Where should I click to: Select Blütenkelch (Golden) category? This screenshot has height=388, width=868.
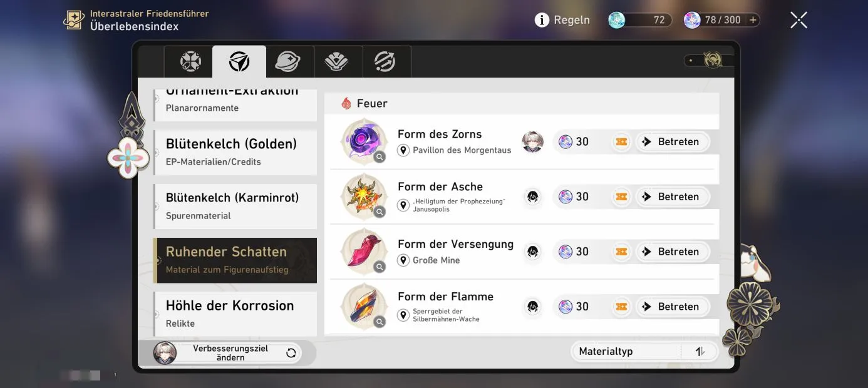(x=235, y=152)
